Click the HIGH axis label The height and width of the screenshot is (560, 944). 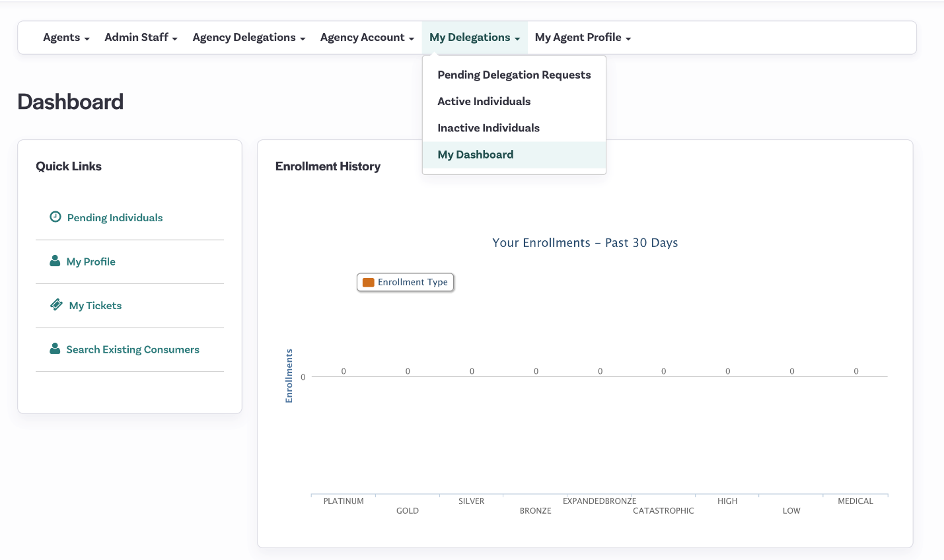click(727, 501)
